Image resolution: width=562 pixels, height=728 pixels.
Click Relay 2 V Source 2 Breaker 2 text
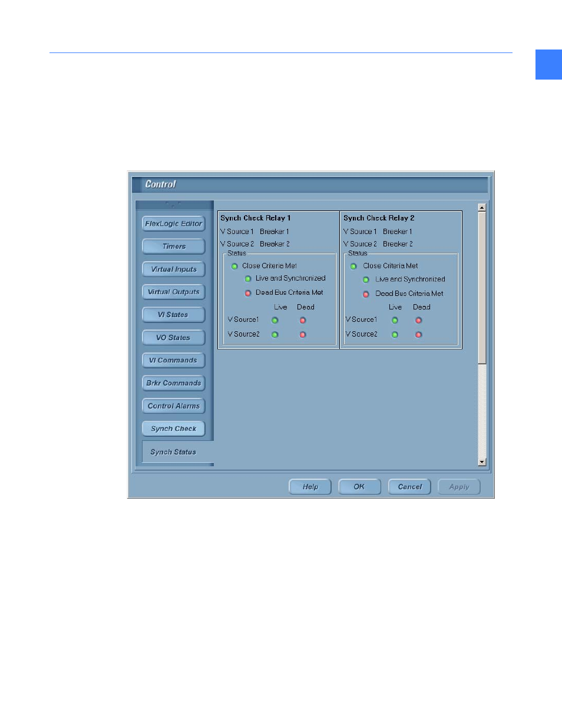coord(378,244)
